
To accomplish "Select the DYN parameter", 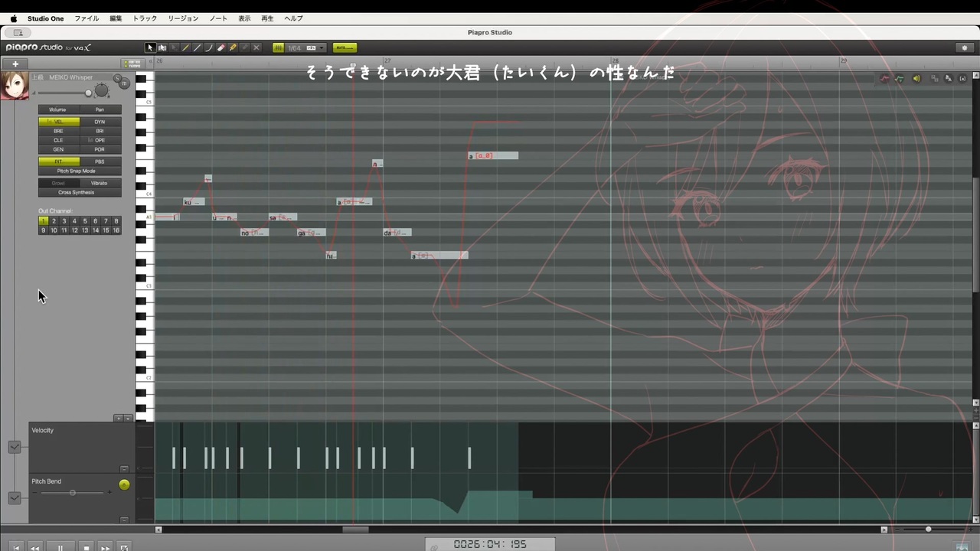I will coord(100,122).
